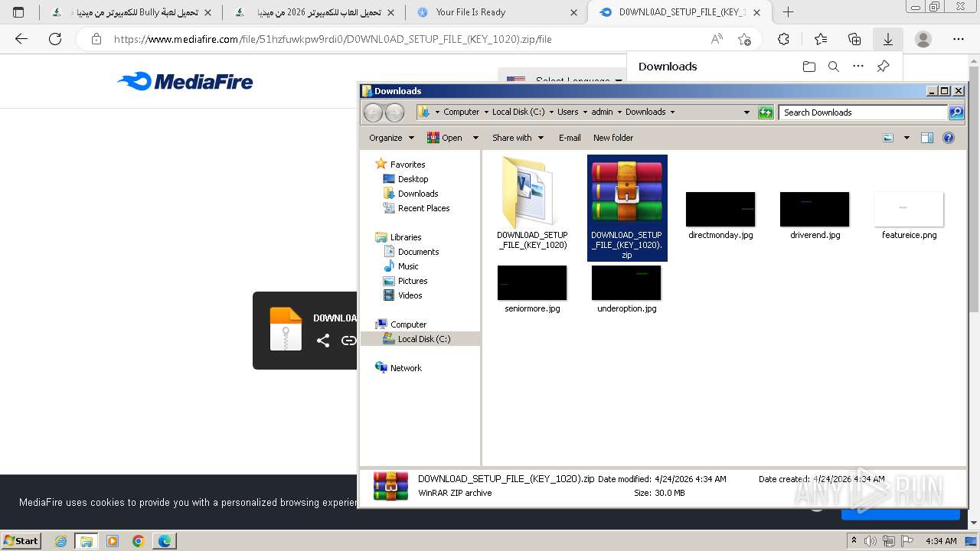Click the Search Downloads field
The width and height of the screenshot is (980, 551).
coord(864,112)
